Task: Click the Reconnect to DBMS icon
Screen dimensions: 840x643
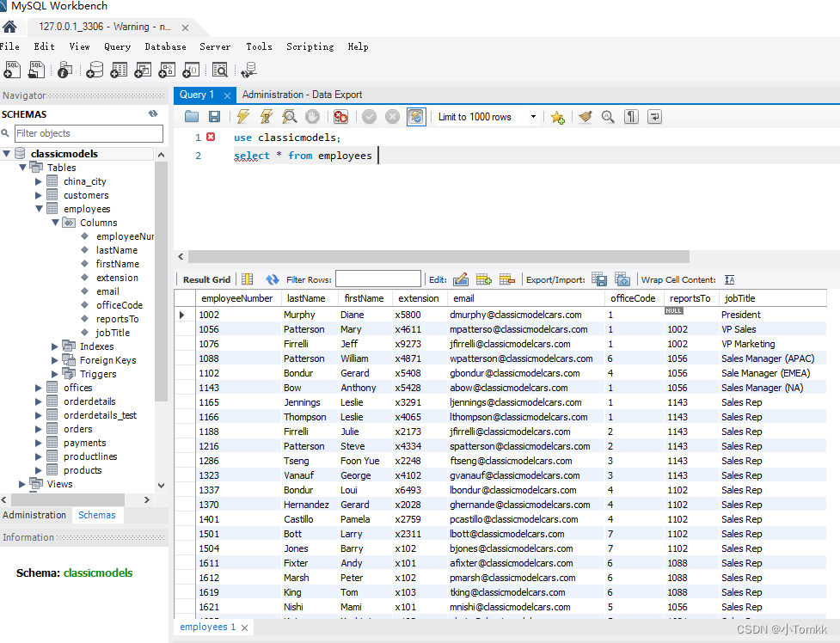Action: pyautogui.click(x=248, y=70)
